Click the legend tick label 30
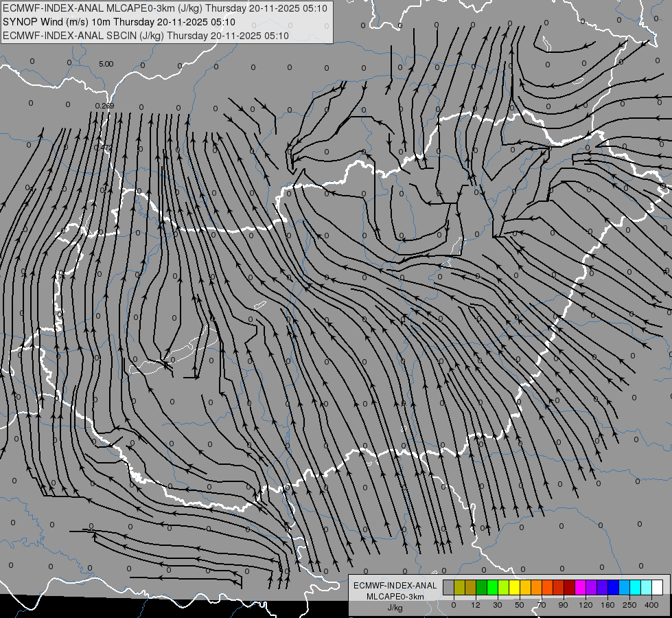 pos(498,605)
